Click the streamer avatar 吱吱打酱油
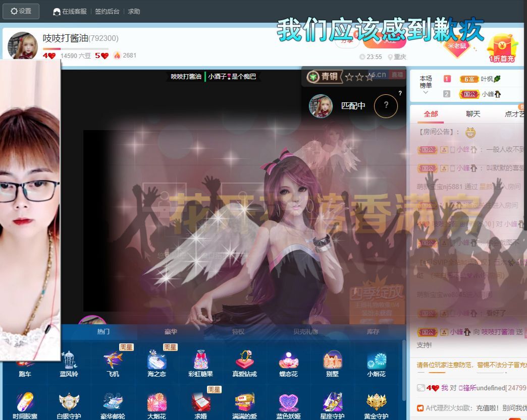The width and height of the screenshot is (527, 420). click(x=23, y=46)
